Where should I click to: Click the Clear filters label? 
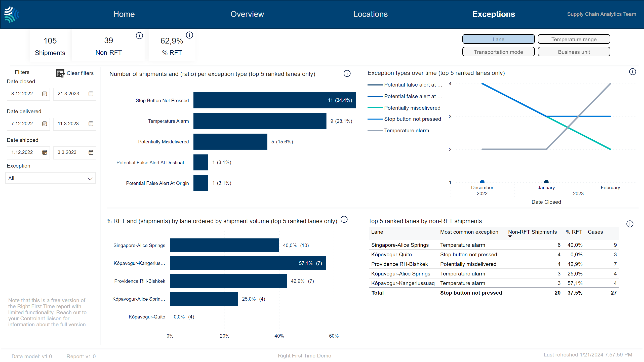(x=80, y=73)
